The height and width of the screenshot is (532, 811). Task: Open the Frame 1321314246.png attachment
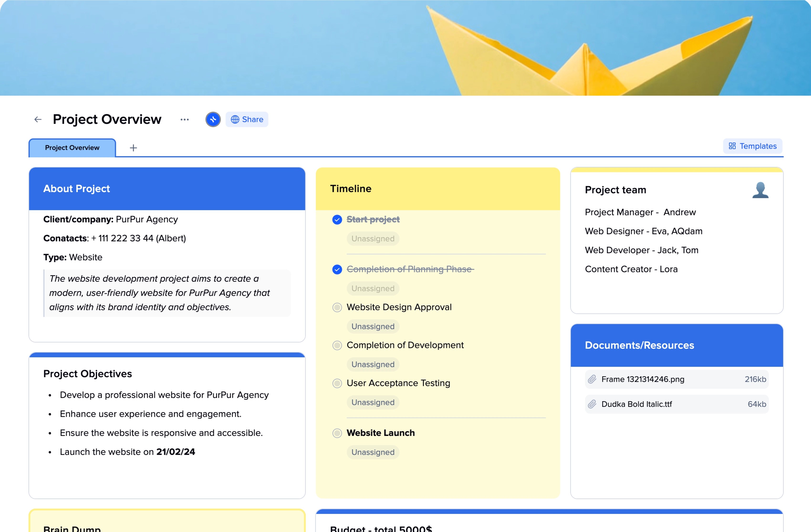(643, 379)
